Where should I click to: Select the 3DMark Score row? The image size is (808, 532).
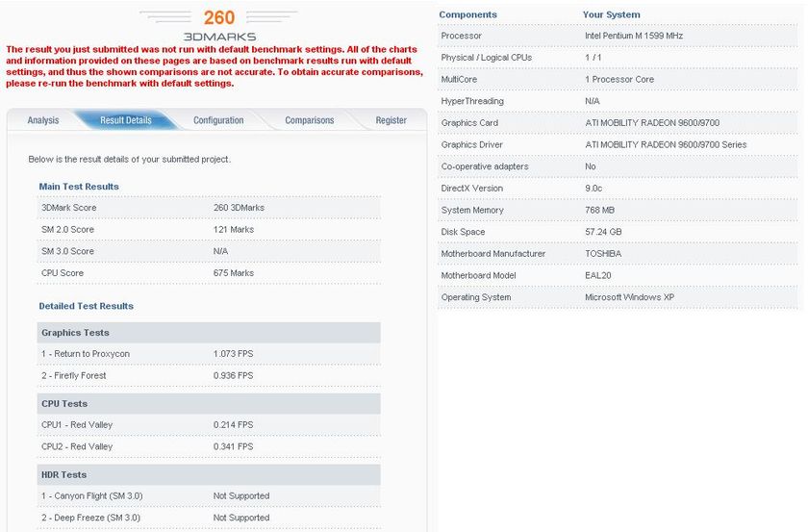tap(208, 208)
